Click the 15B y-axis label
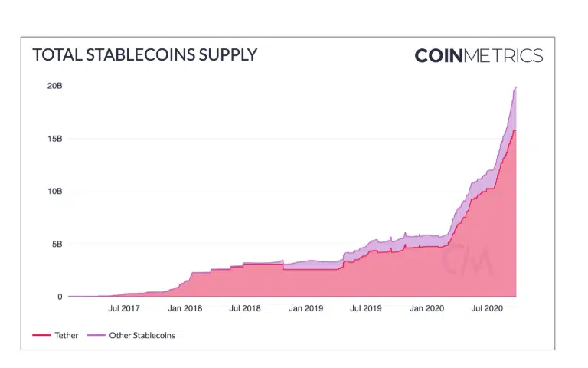This screenshot has height=368, width=588. (55, 139)
